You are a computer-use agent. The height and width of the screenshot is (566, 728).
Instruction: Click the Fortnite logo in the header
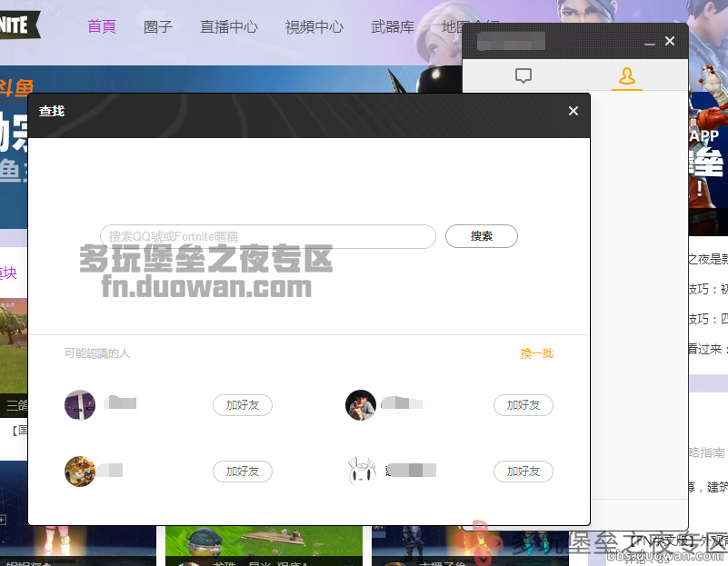(18, 25)
